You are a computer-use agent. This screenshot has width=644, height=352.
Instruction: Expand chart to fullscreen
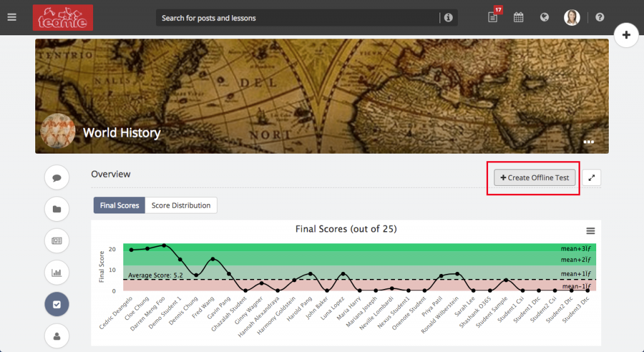(591, 178)
